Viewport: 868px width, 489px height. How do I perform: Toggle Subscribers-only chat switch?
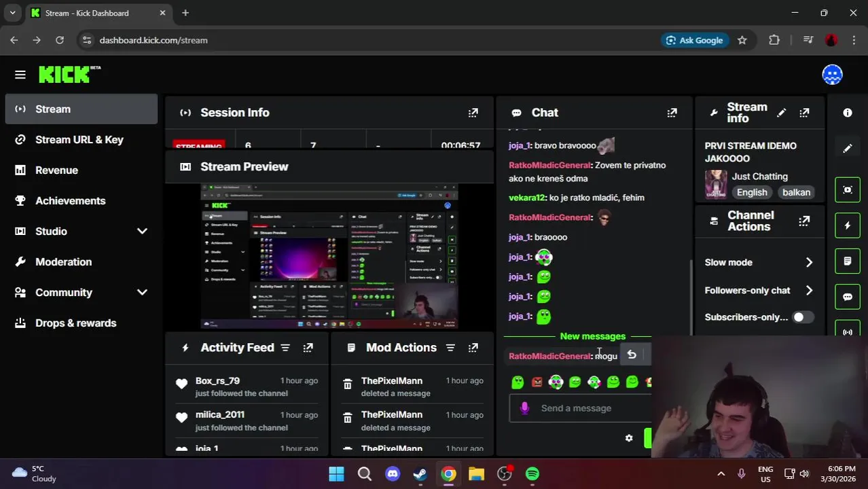803,317
